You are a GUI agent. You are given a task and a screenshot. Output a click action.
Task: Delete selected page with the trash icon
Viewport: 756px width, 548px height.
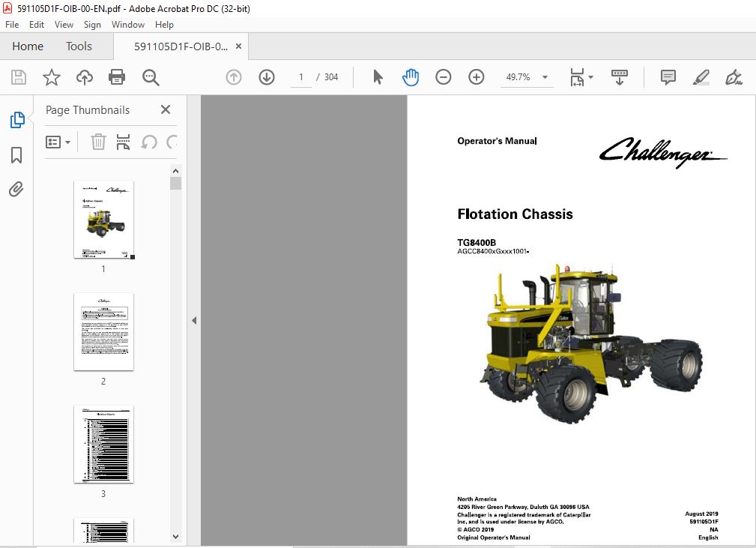[x=98, y=142]
